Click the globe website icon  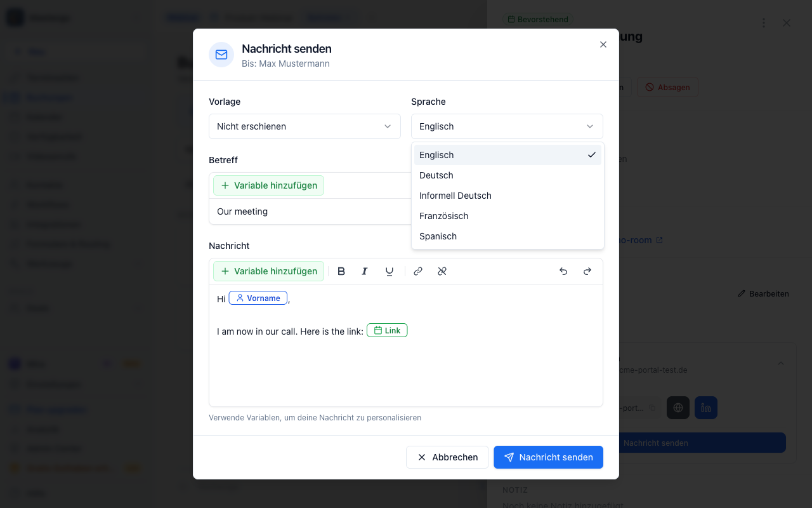point(678,408)
